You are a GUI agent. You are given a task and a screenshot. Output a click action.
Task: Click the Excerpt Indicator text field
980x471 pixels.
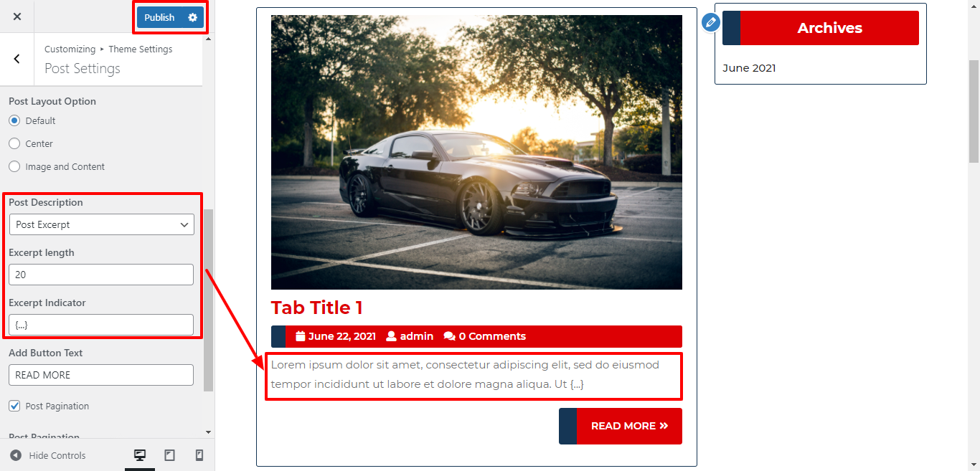[101, 325]
